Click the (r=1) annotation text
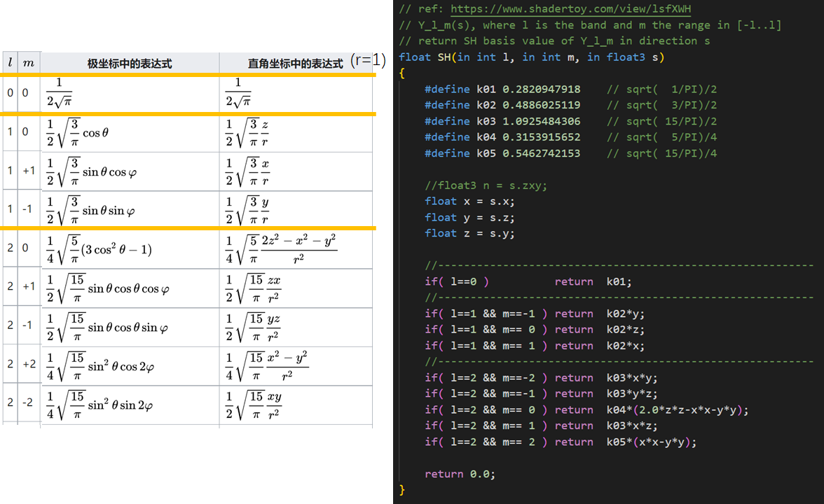 (369, 61)
